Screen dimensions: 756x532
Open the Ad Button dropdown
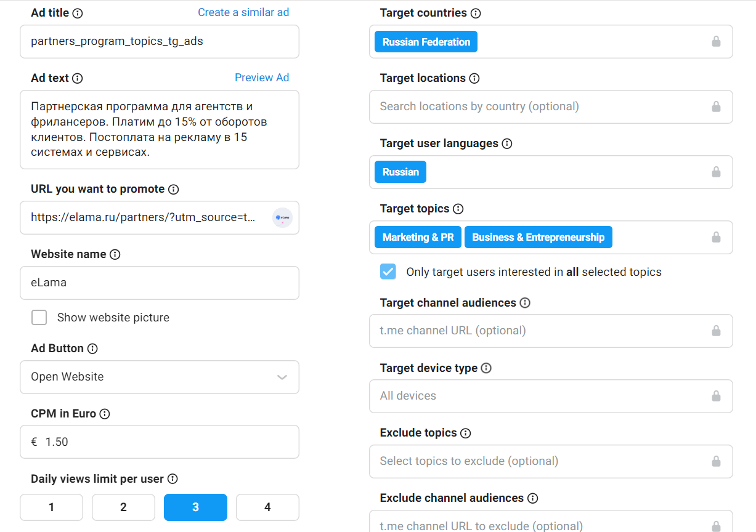pyautogui.click(x=159, y=377)
